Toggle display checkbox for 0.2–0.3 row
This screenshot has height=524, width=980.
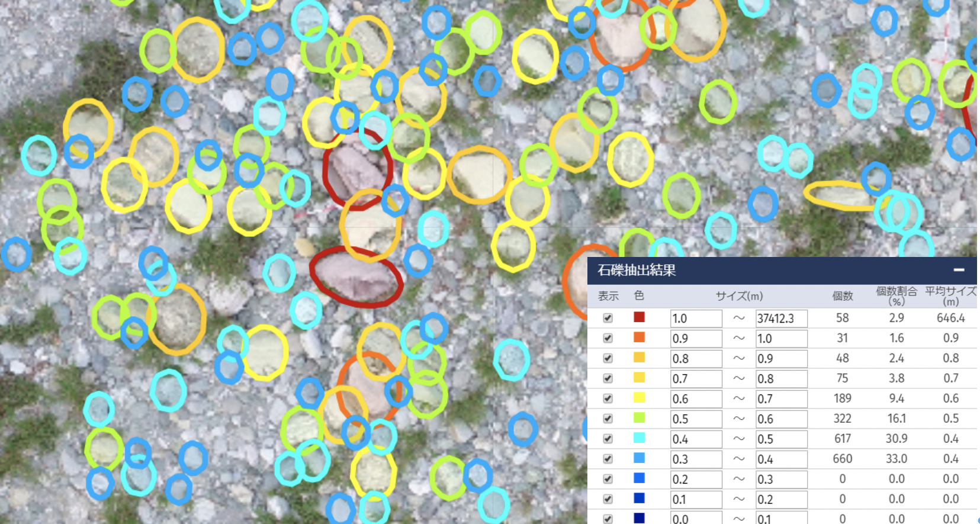pos(608,479)
